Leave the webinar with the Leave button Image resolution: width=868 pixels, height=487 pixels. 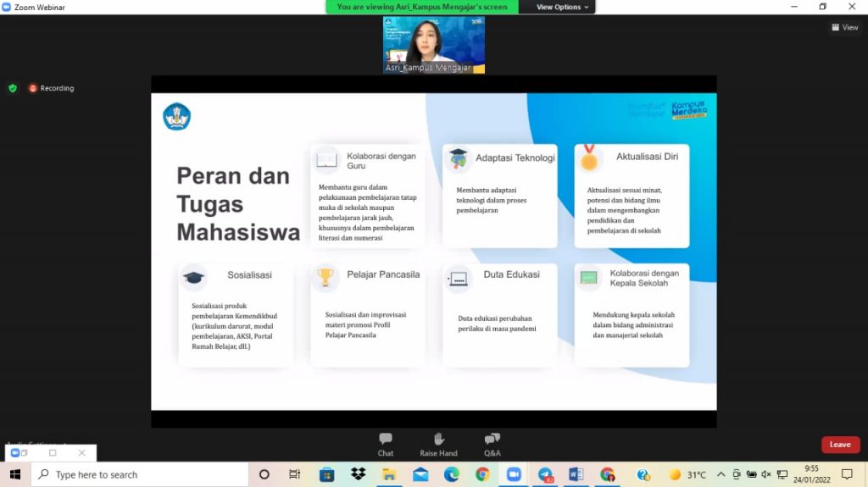point(840,445)
